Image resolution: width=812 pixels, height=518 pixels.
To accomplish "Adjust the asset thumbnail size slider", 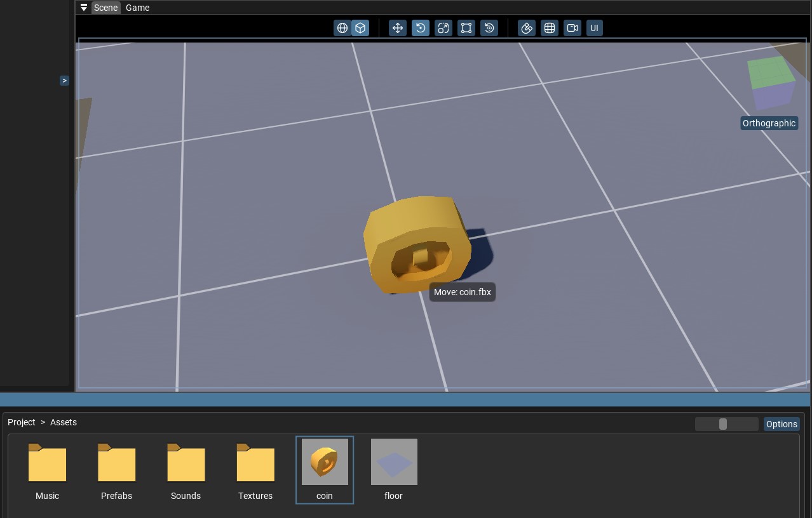I will tap(722, 424).
